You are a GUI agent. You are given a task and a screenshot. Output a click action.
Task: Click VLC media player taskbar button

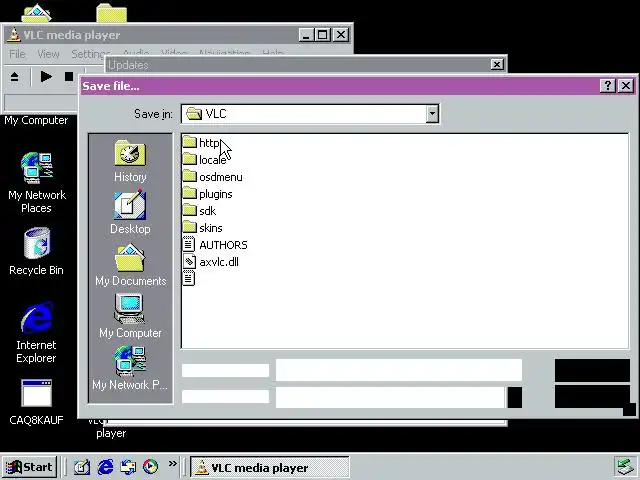point(270,467)
